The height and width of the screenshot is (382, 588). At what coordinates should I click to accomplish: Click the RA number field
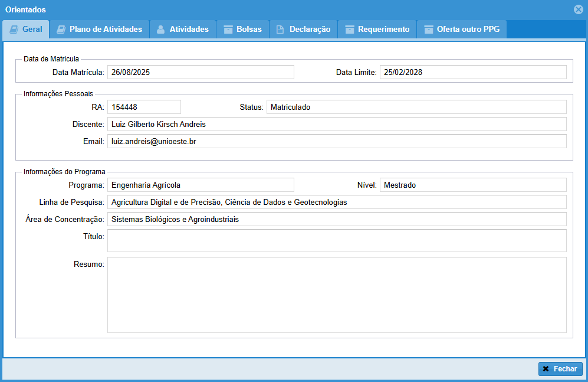tap(144, 107)
